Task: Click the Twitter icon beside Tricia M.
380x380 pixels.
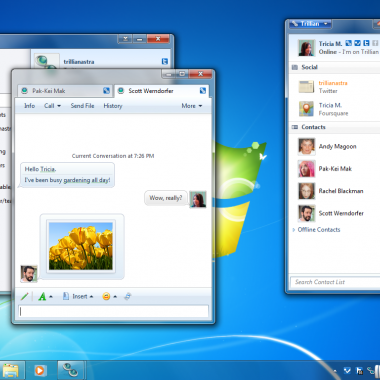Action: pos(366,43)
